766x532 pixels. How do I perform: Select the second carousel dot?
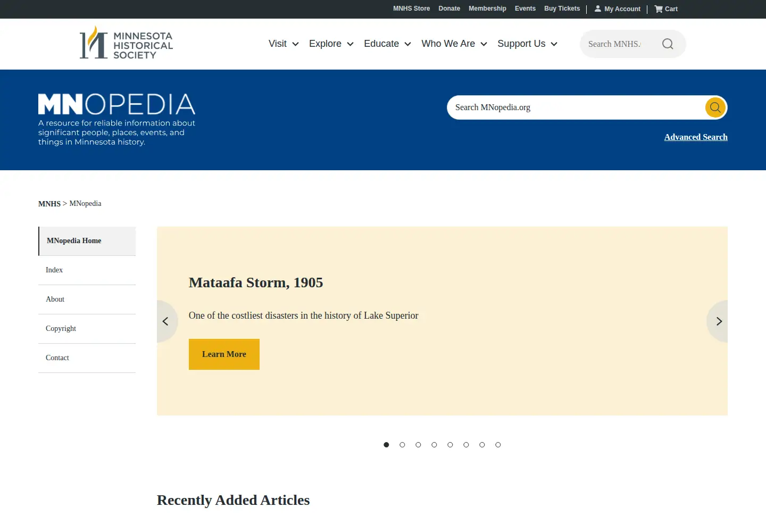tap(402, 445)
